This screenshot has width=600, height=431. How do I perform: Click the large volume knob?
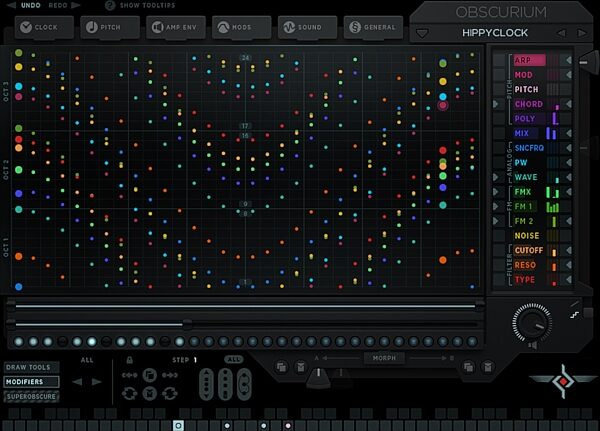point(532,323)
